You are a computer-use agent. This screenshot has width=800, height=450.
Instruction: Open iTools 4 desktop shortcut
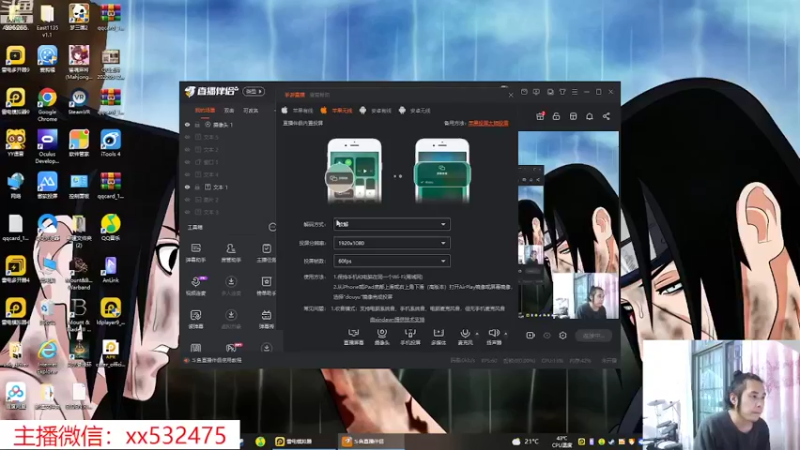(x=110, y=143)
